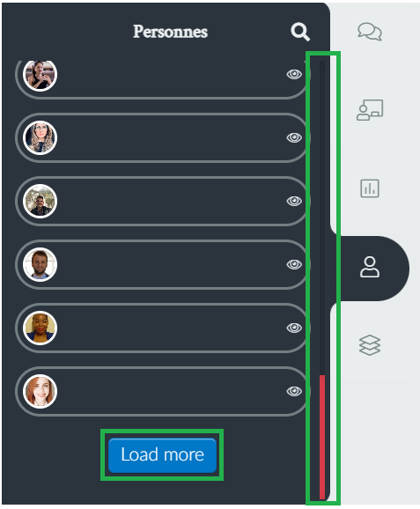
Task: Toggle eye icon for man outdoors avatar
Action: (294, 201)
